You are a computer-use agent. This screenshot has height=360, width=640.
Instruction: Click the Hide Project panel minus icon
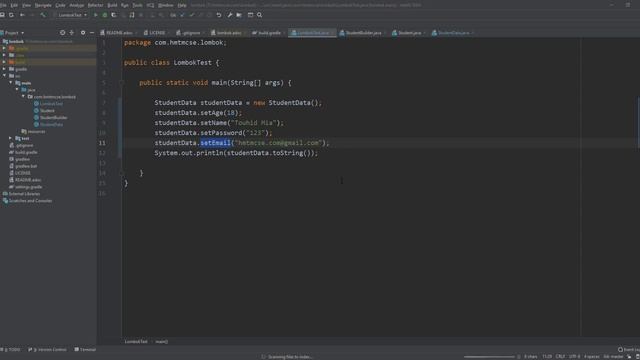92,33
